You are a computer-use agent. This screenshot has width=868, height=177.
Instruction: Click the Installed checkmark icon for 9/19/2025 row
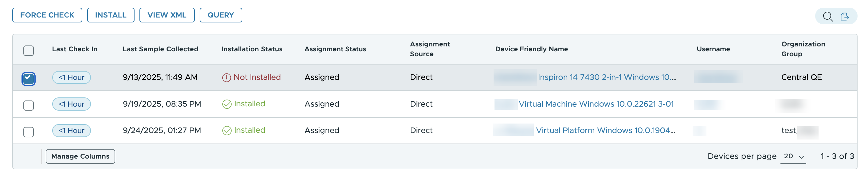coord(227,104)
